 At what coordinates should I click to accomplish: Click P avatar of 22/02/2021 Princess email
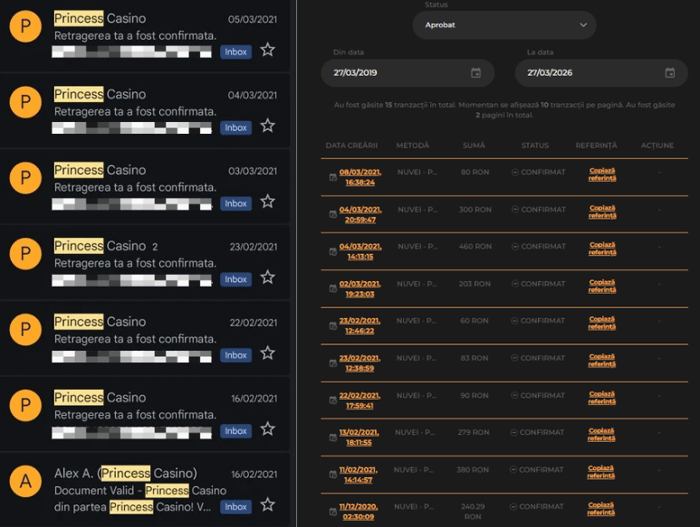pos(25,330)
